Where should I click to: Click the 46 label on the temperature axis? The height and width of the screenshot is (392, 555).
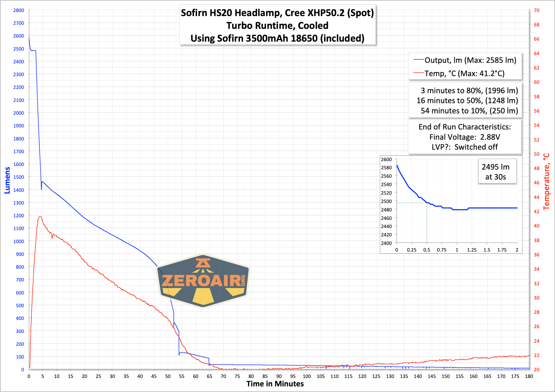(x=537, y=183)
